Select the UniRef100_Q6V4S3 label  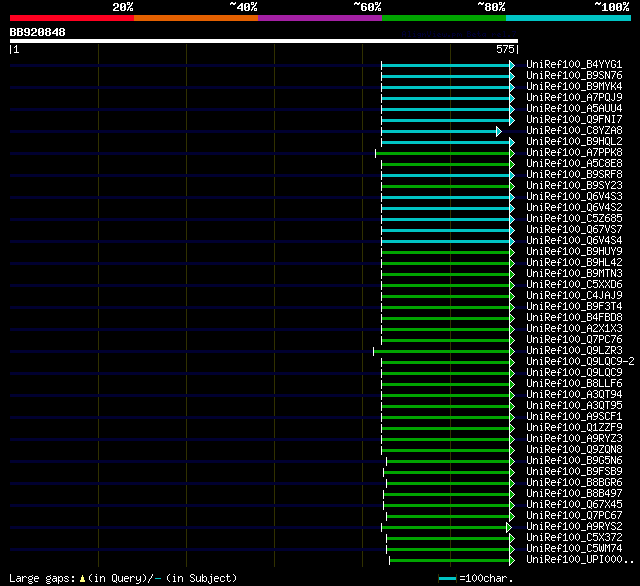pos(574,197)
